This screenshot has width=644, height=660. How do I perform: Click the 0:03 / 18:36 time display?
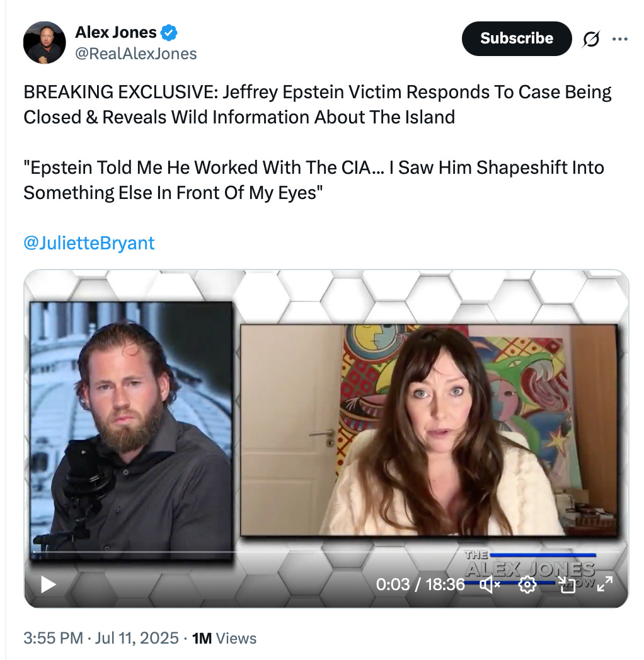pyautogui.click(x=420, y=584)
